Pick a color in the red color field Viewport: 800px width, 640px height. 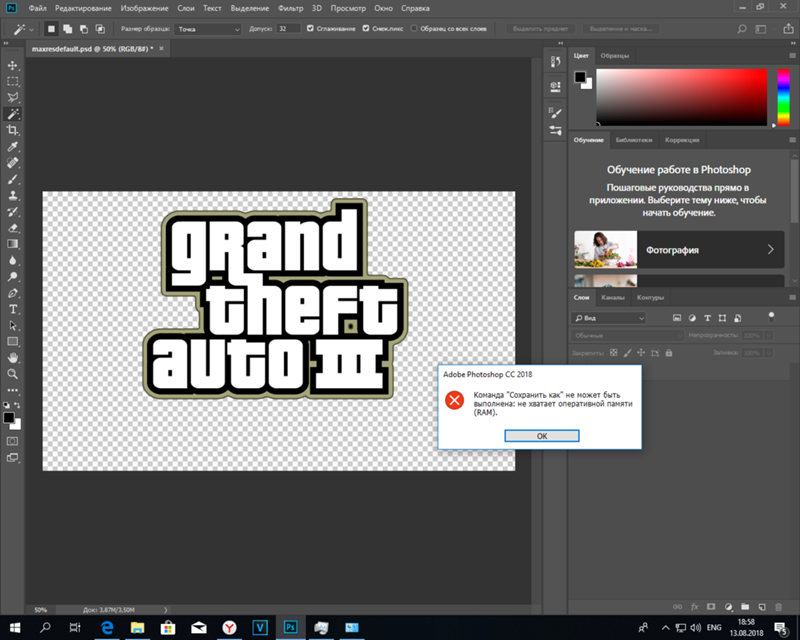pos(682,97)
